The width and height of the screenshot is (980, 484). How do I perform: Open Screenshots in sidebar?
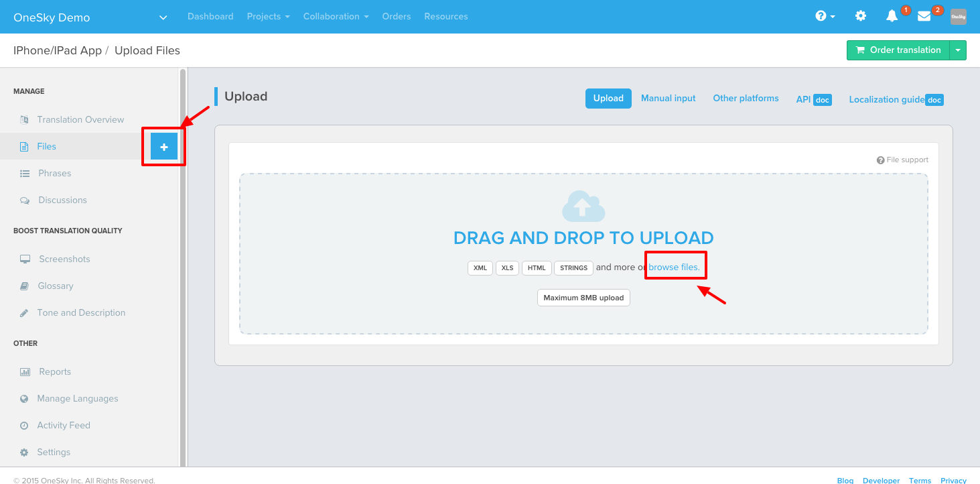[64, 259]
